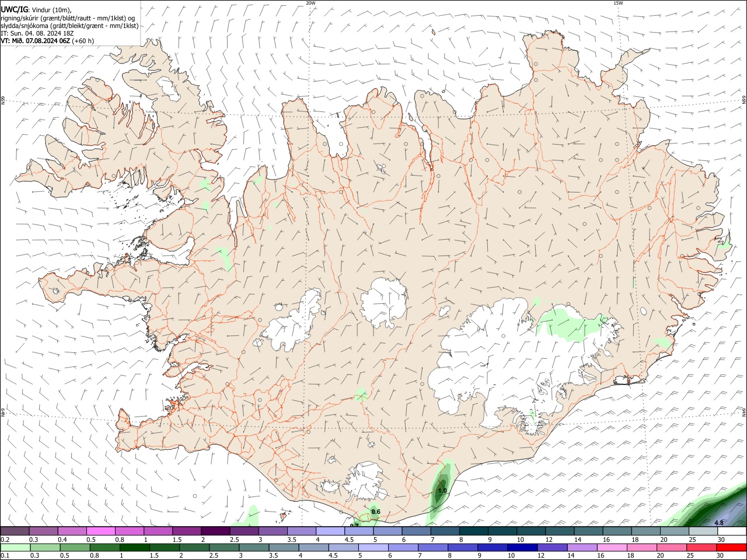Pick the dark green rain-scale swatch at 1
The width and height of the screenshot is (747, 560).
[x=134, y=547]
